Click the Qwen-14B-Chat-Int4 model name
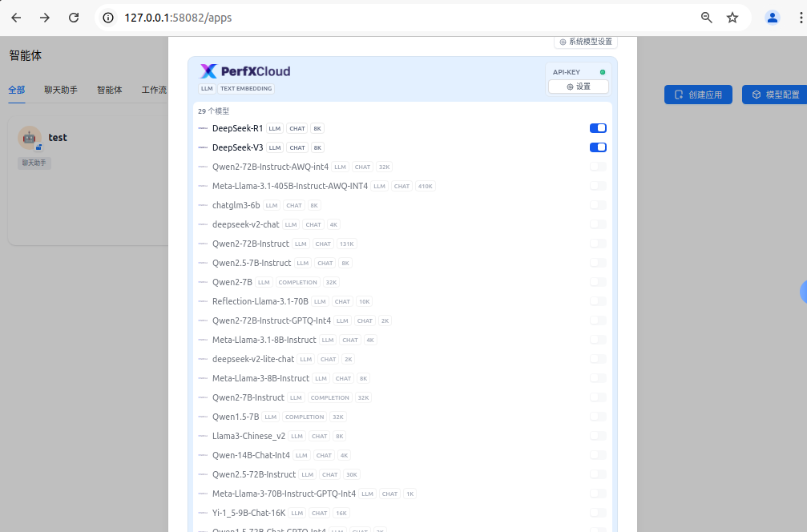The width and height of the screenshot is (807, 532). click(251, 455)
